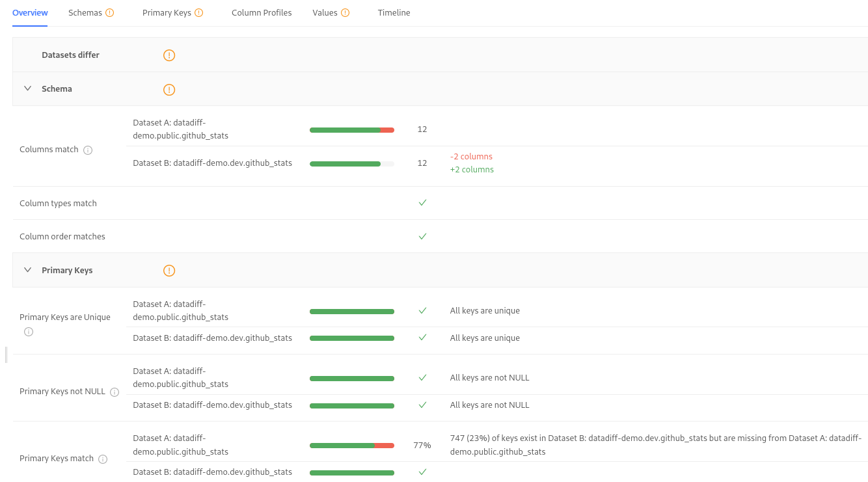
Task: Click the green +2 columns text
Action: click(x=472, y=170)
